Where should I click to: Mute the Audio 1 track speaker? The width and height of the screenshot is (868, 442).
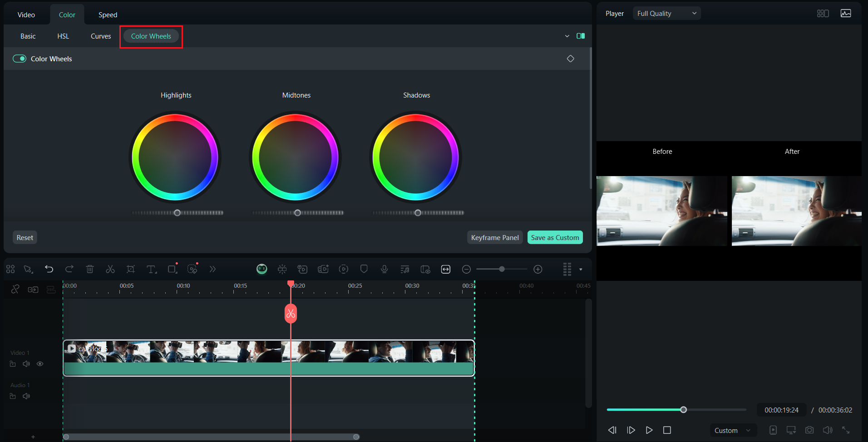pos(26,396)
